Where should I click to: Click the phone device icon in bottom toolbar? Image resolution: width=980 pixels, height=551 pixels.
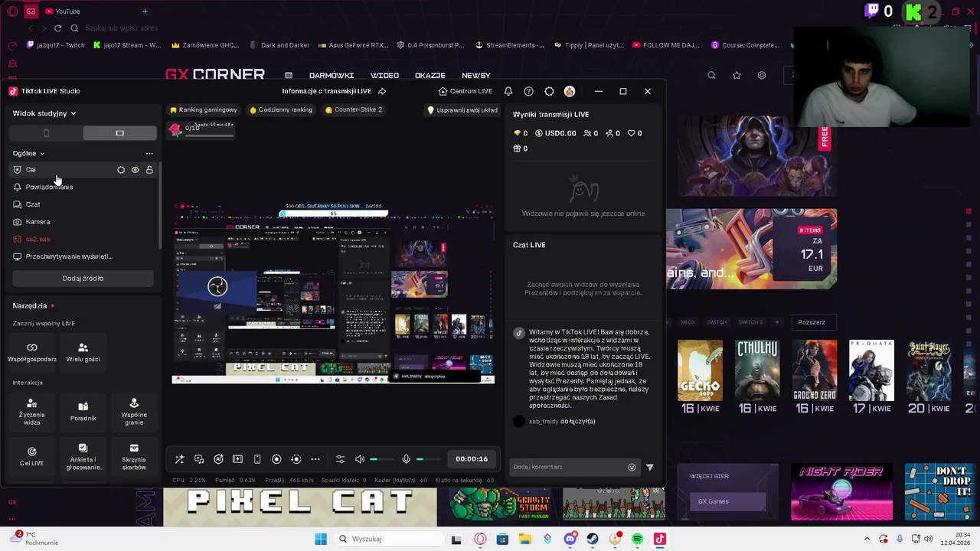[257, 459]
